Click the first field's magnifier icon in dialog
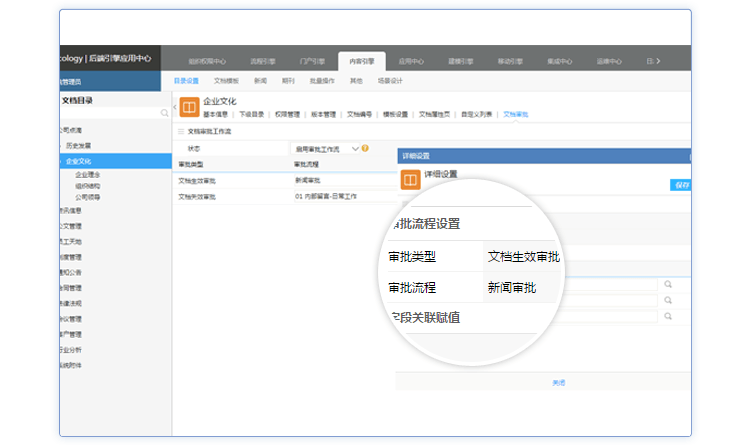The image size is (750, 445). [667, 285]
